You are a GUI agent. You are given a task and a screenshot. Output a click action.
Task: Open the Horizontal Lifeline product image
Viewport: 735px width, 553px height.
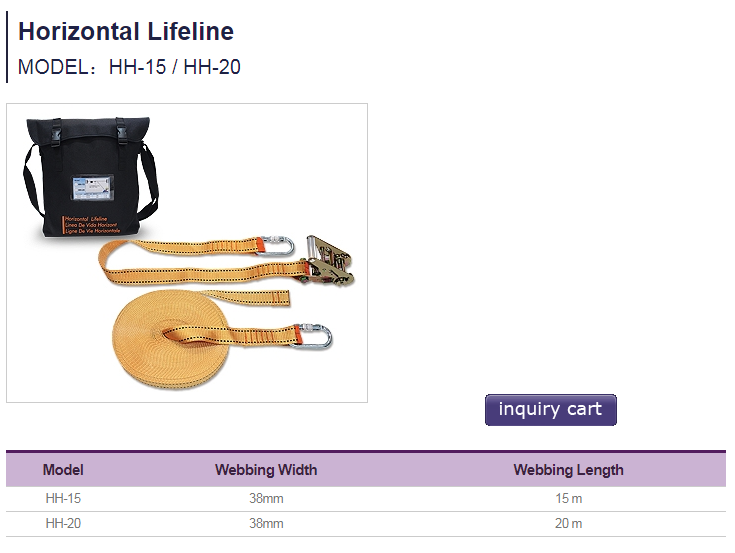[x=187, y=253]
